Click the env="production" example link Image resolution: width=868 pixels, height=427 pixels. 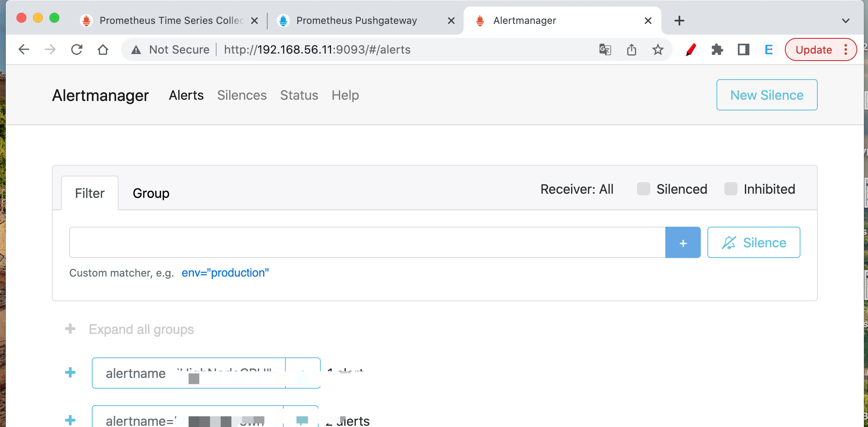(225, 273)
